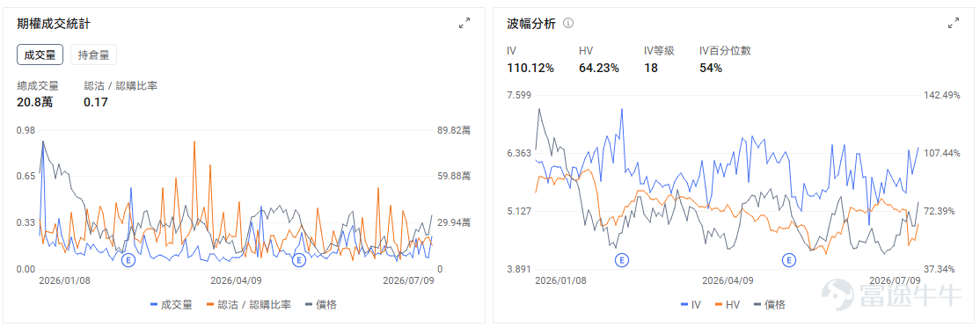Toggle the IV legend series

pos(691,304)
